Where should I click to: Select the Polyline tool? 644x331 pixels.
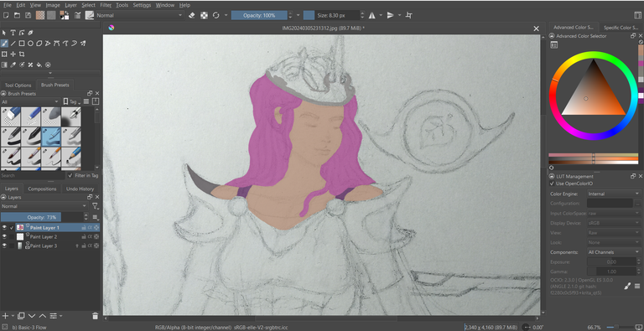[x=48, y=43]
